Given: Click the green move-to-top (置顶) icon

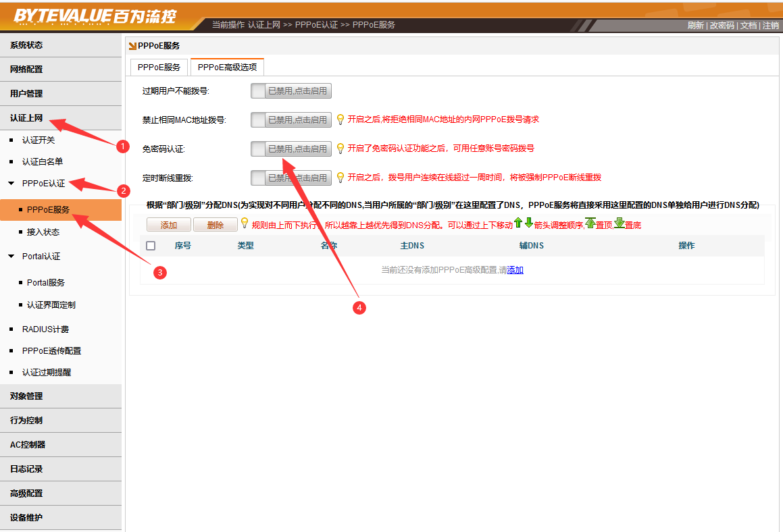Looking at the screenshot, I should 590,223.
